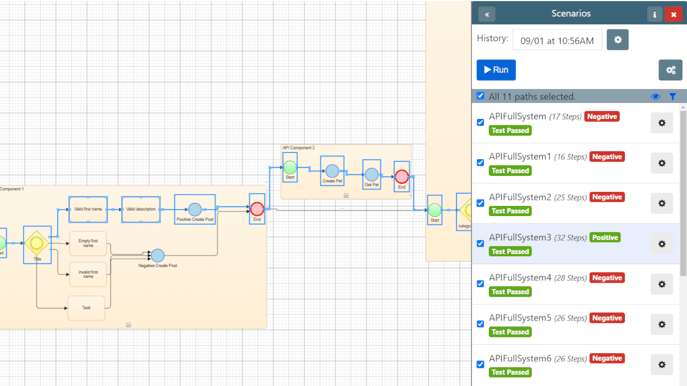This screenshot has height=386, width=687.
Task: Select the APIFullSystem2 scenario name
Action: (520, 197)
